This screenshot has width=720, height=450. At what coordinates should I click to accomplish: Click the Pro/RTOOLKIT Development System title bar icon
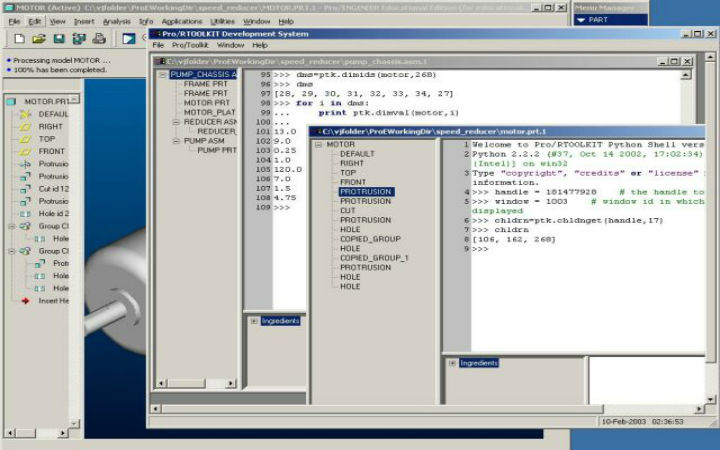(156, 34)
